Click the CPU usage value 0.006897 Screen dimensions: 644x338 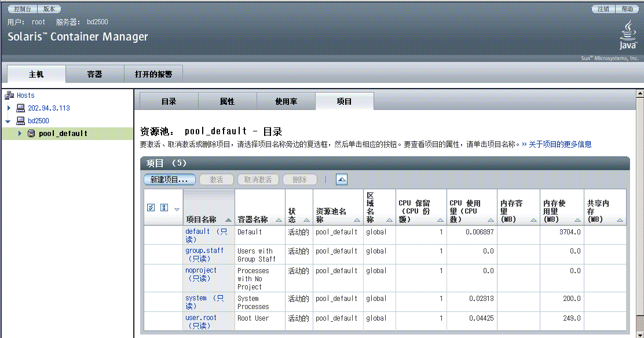(480, 232)
